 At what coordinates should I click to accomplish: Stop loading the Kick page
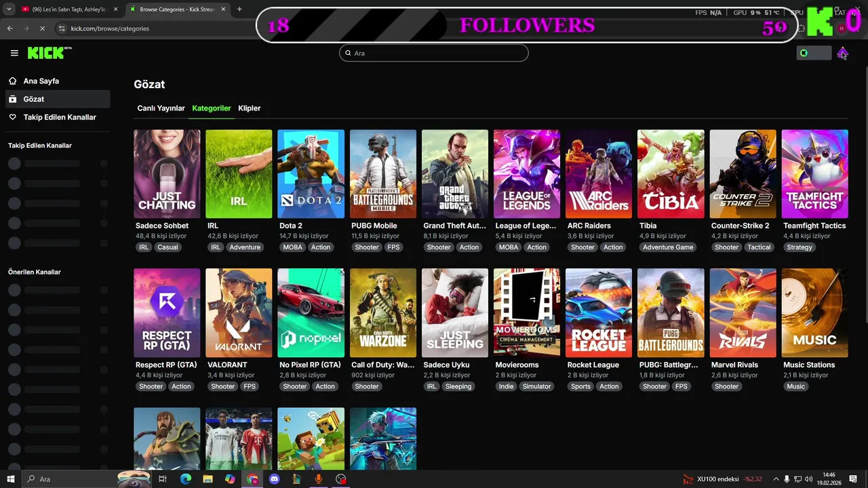42,28
